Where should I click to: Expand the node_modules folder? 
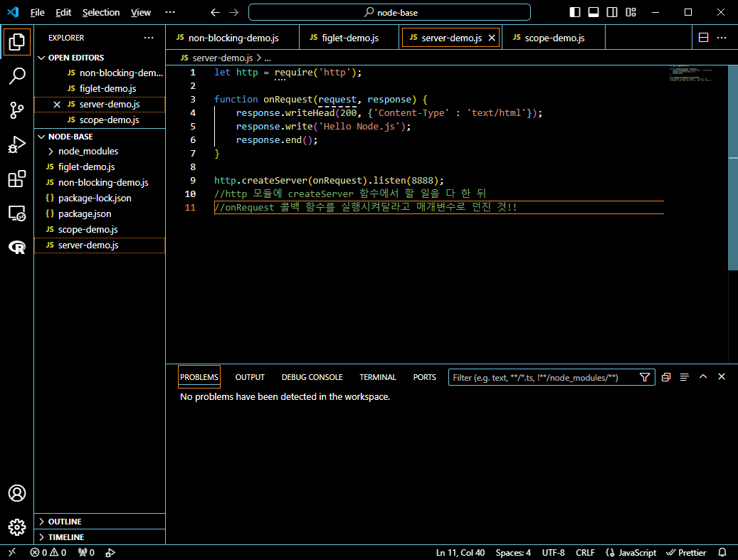pyautogui.click(x=51, y=152)
